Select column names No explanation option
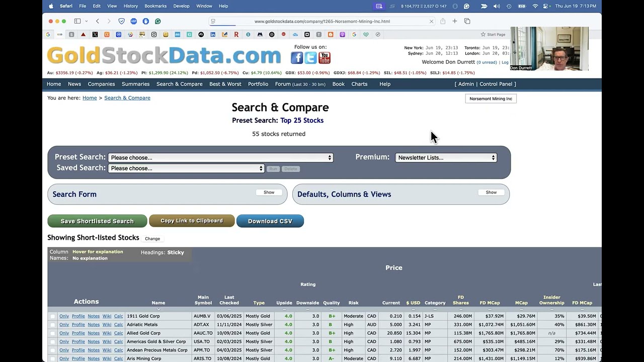644x362 pixels. tap(90, 258)
